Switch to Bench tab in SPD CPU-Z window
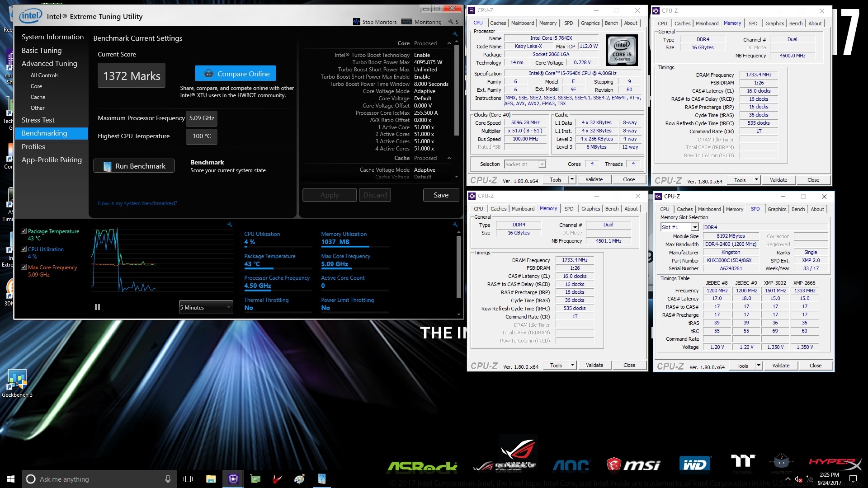This screenshot has height=488, width=868. tap(798, 209)
